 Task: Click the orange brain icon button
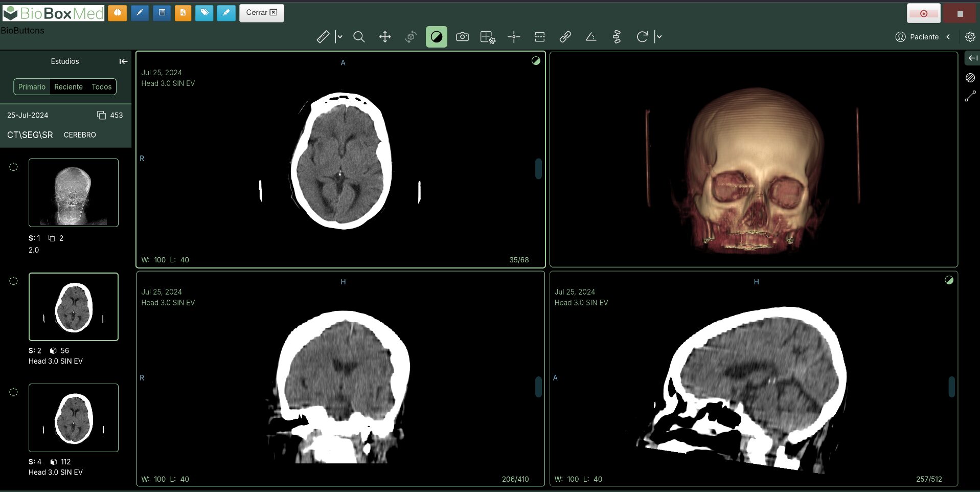117,13
